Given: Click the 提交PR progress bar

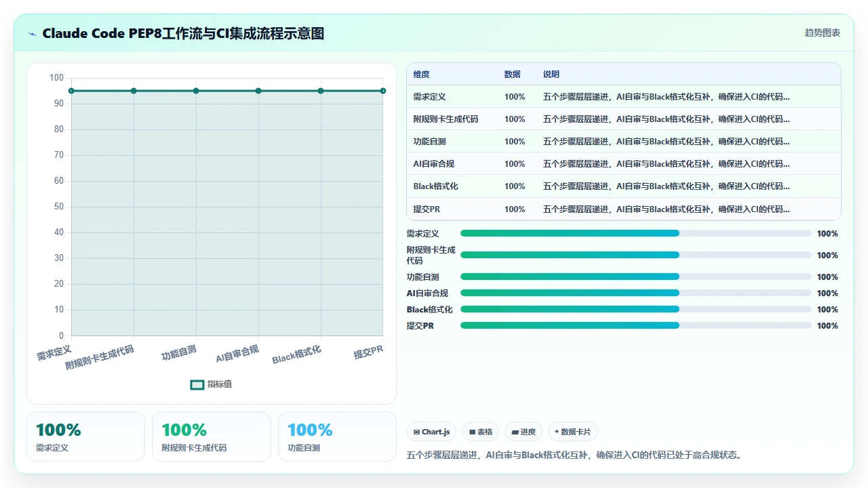Looking at the screenshot, I should (636, 325).
